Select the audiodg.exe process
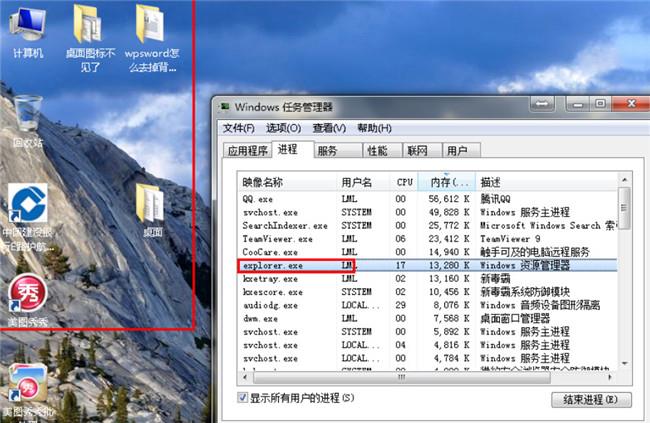The image size is (650, 423). 427,305
